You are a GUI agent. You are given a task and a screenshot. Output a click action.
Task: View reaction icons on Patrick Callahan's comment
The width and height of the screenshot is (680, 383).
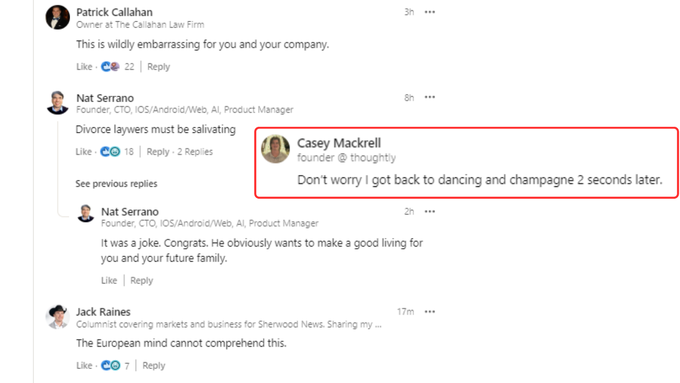[110, 66]
